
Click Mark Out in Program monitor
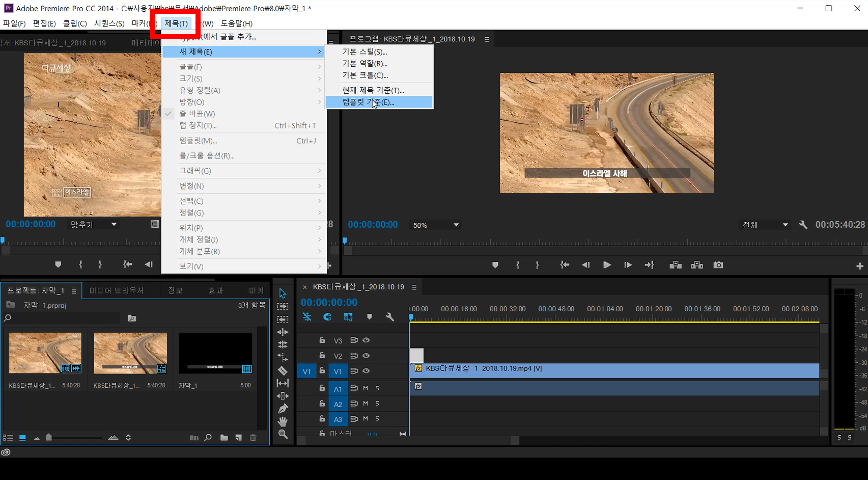tap(538, 265)
